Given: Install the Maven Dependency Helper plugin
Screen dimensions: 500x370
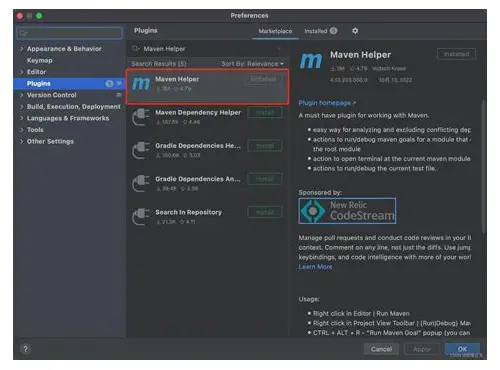Looking at the screenshot, I should coord(265,113).
